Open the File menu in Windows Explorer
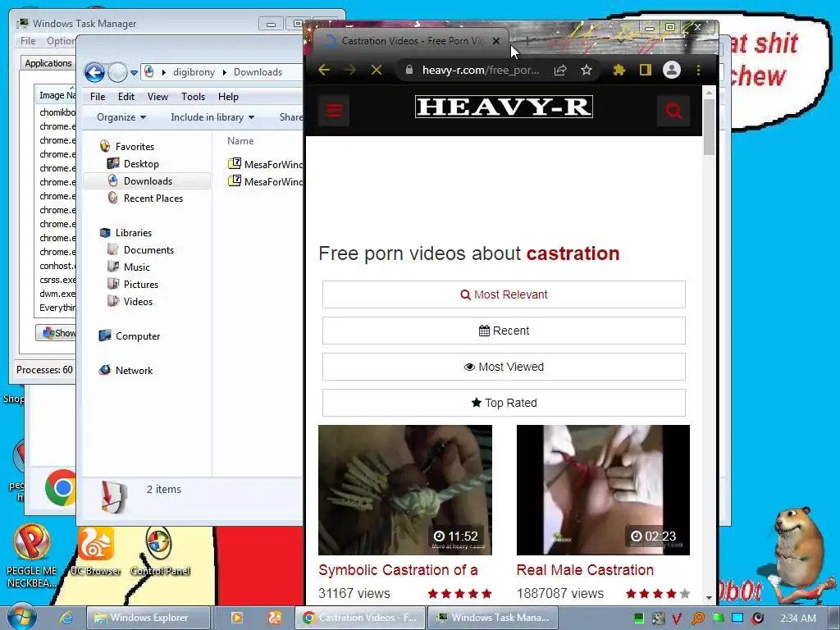The width and height of the screenshot is (840, 630). (98, 97)
